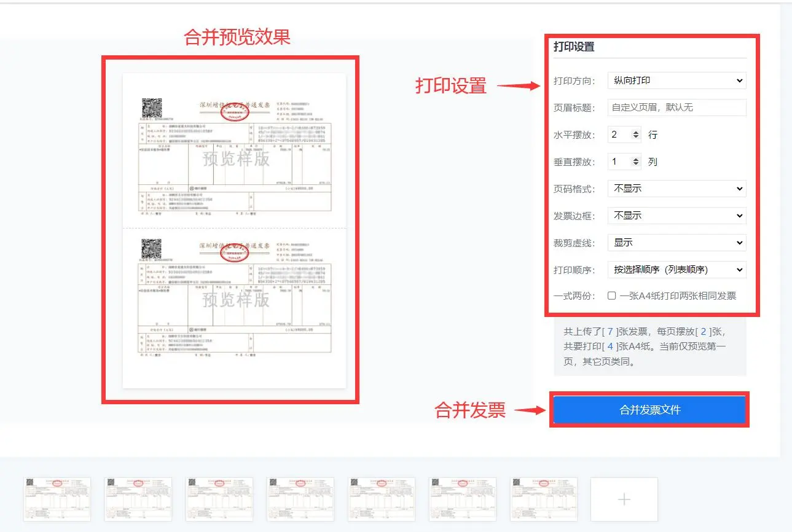
Task: Select the first invoice thumbnail
Action: (57, 499)
